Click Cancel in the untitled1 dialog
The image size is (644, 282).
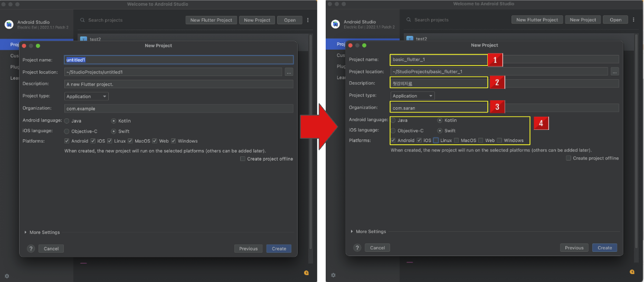pos(51,249)
